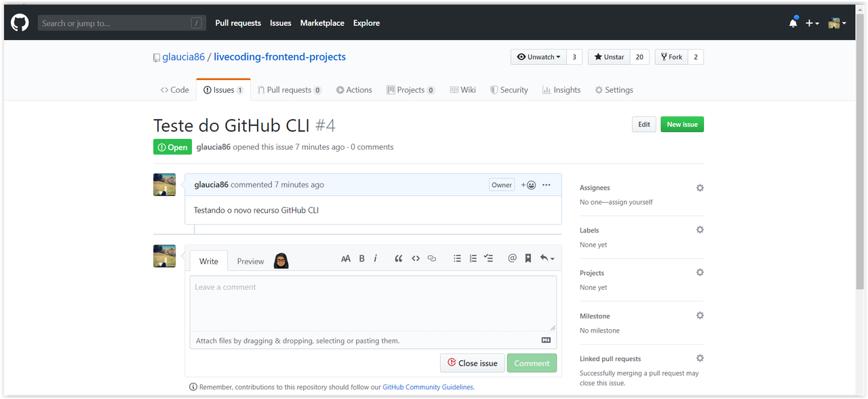Open the Milestone gear settings

coord(700,316)
